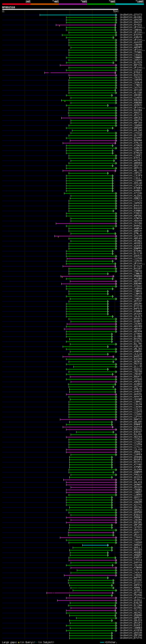The height and width of the screenshot is (644, 146).
Task: Click the green alignment bar for Q9K9D0
Action: click(x=90, y=95)
